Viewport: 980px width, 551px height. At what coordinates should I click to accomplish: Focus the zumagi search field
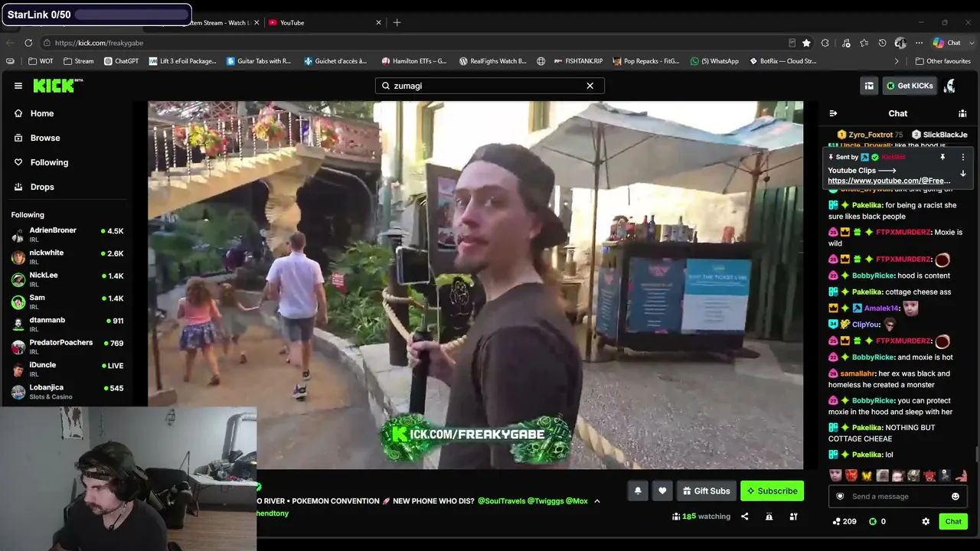click(x=490, y=86)
